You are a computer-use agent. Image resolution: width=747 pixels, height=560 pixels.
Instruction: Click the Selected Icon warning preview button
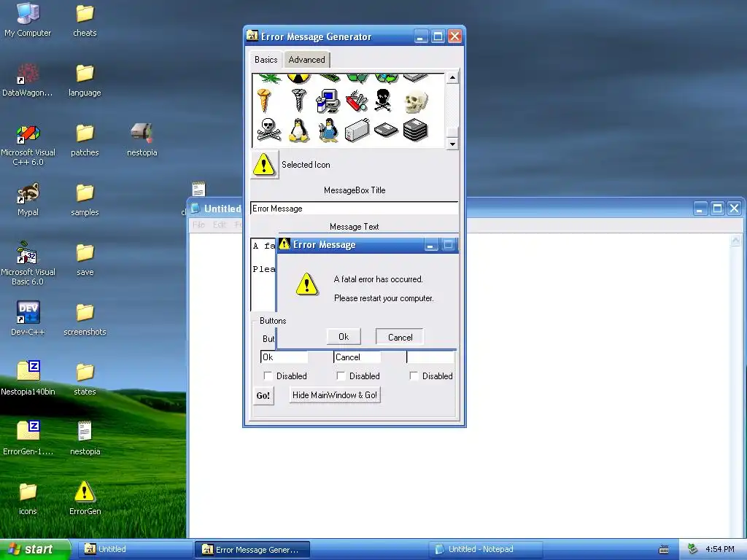264,165
